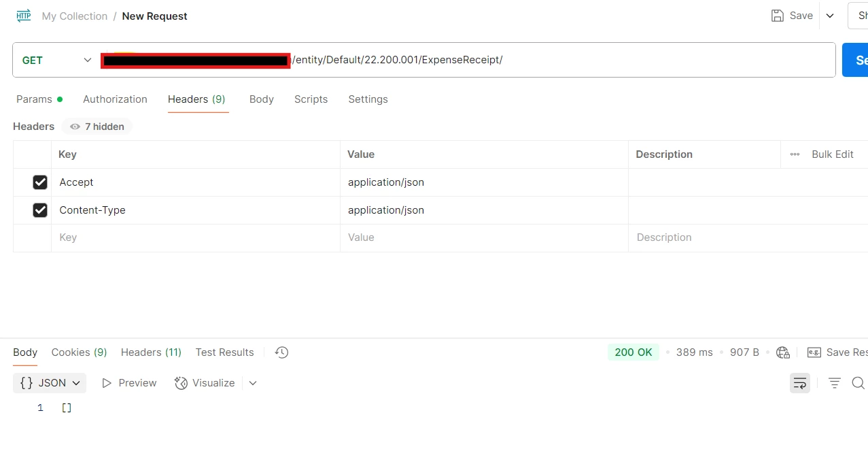Open the JSON format dropdown
This screenshot has height=464, width=868.
point(50,383)
